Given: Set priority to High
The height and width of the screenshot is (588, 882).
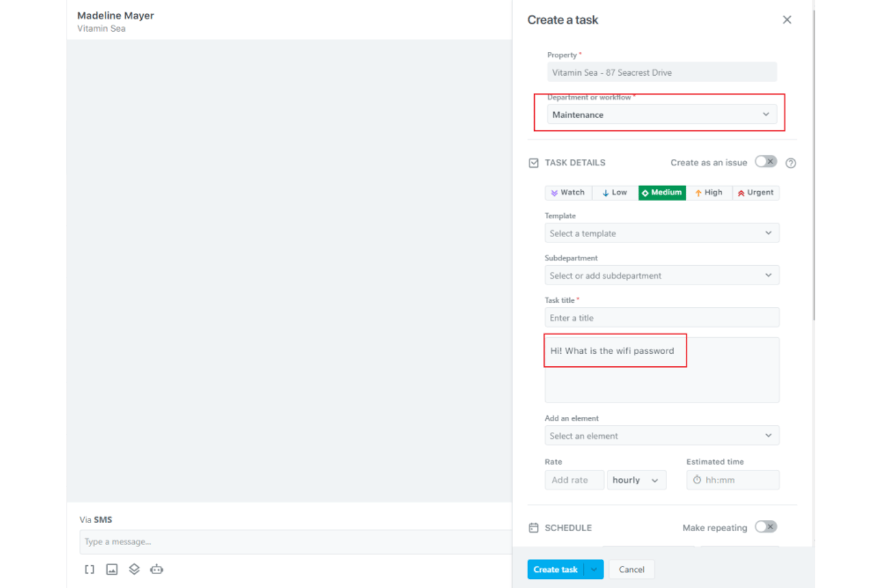Looking at the screenshot, I should (x=709, y=192).
